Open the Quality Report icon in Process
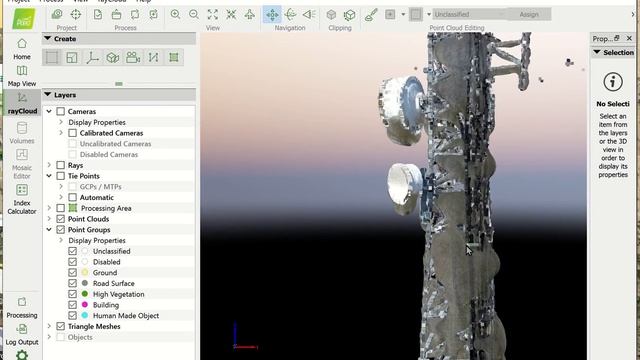 pos(98,14)
